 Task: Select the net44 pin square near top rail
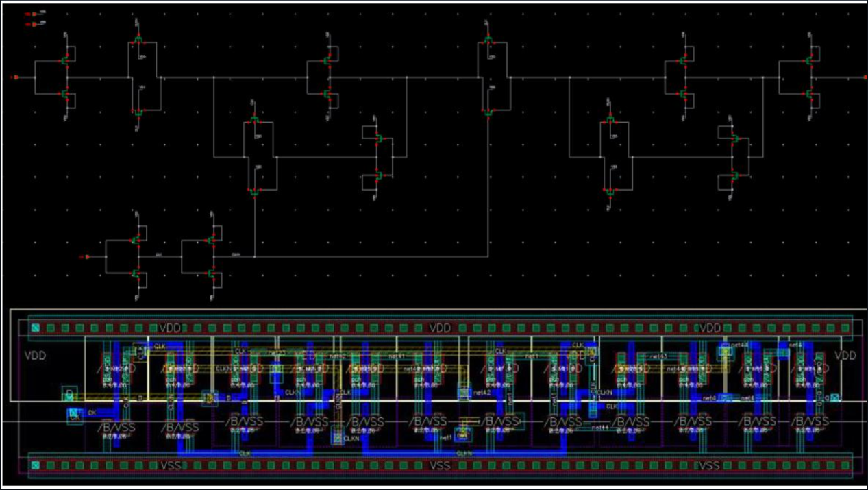pyautogui.click(x=724, y=352)
